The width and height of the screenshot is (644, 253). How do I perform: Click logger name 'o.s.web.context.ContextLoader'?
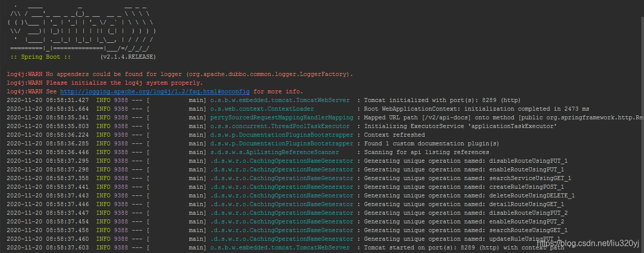click(262, 109)
